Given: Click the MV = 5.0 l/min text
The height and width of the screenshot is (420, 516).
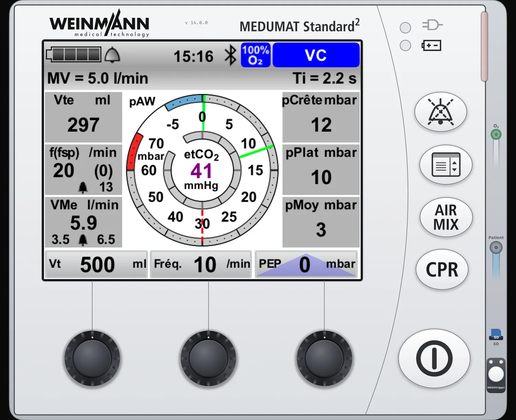Looking at the screenshot, I should (x=98, y=78).
